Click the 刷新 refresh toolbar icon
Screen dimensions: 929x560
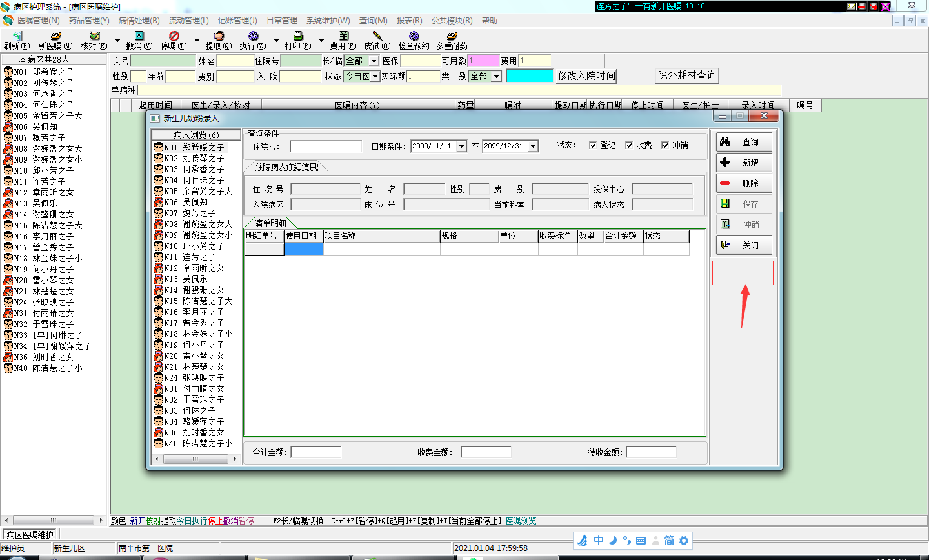point(17,37)
